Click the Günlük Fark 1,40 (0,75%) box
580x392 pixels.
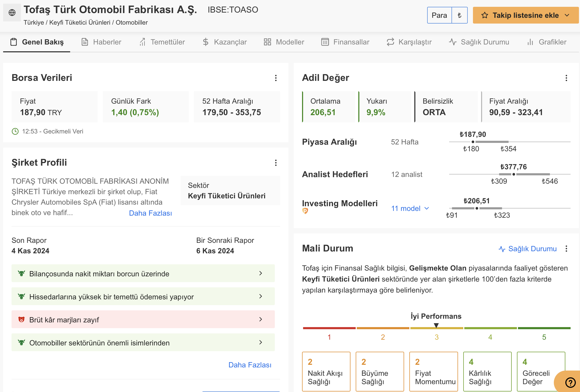(x=146, y=107)
